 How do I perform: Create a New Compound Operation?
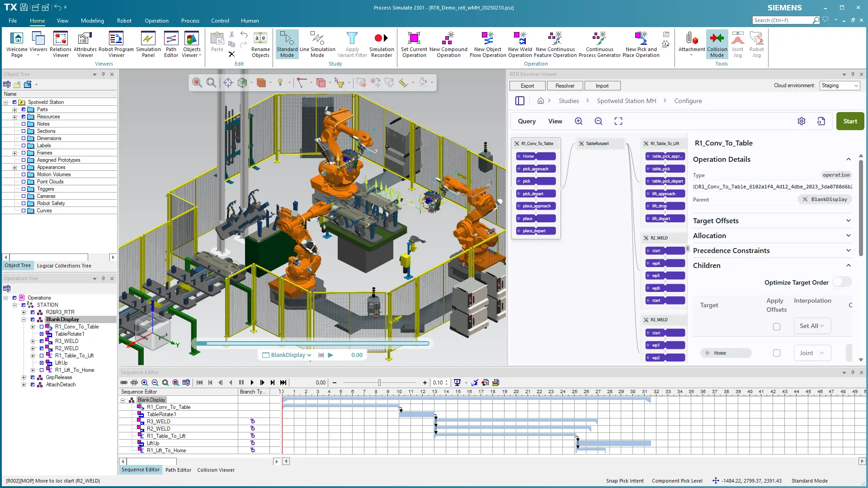point(448,44)
